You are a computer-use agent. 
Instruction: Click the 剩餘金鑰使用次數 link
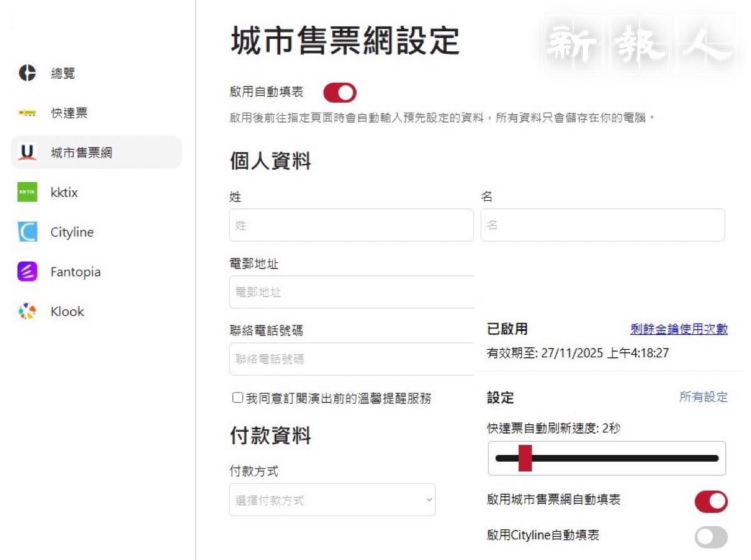(678, 329)
